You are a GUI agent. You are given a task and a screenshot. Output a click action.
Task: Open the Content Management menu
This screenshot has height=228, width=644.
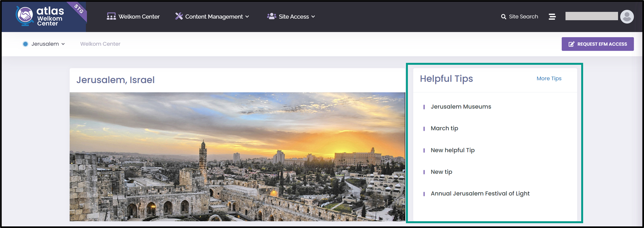click(x=212, y=16)
